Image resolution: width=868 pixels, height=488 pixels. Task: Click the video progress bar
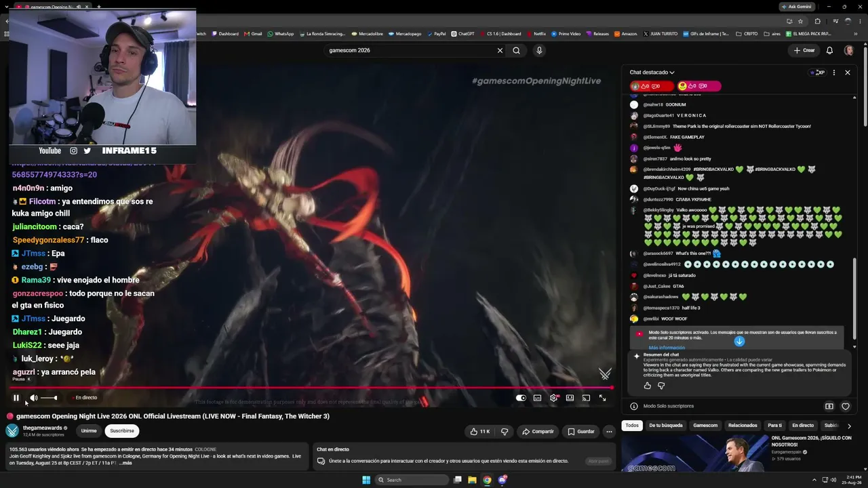312,388
